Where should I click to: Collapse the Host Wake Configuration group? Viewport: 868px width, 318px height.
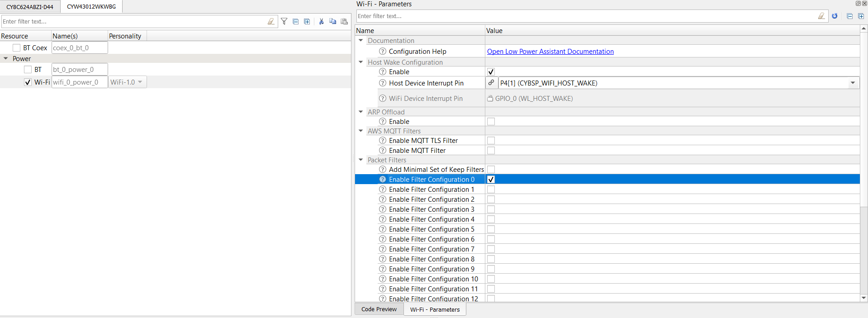[x=360, y=62]
